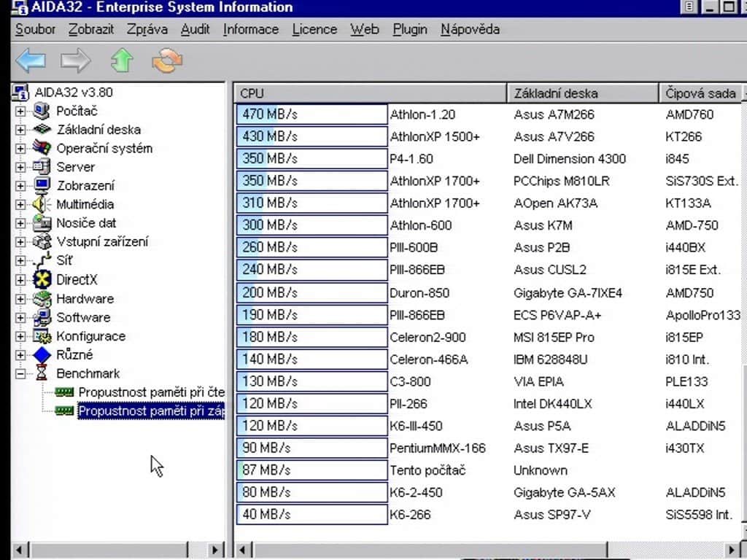Select the Hardware icon in tree
The image size is (747, 560).
click(42, 298)
